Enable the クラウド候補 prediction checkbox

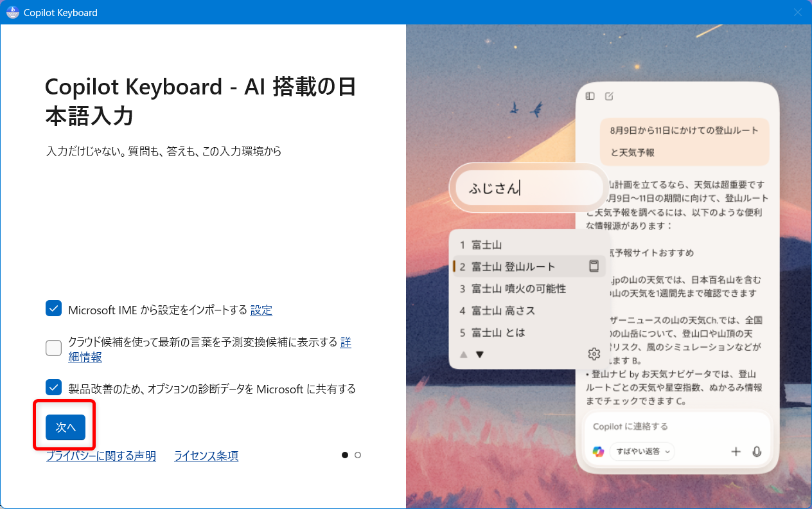coord(54,348)
